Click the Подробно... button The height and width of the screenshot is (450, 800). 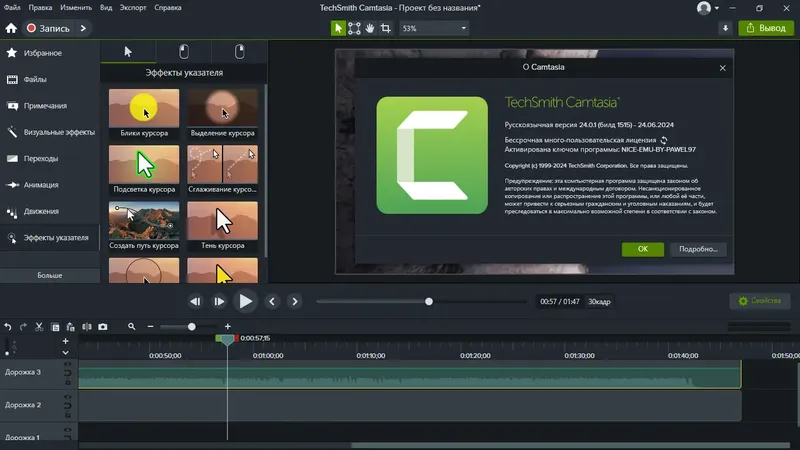[698, 249]
